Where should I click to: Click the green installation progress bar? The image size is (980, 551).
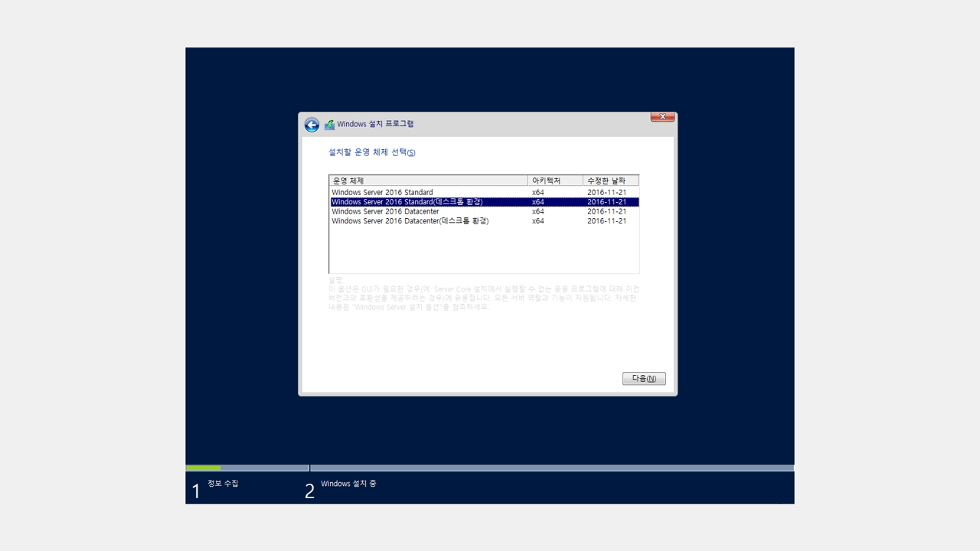click(x=203, y=468)
